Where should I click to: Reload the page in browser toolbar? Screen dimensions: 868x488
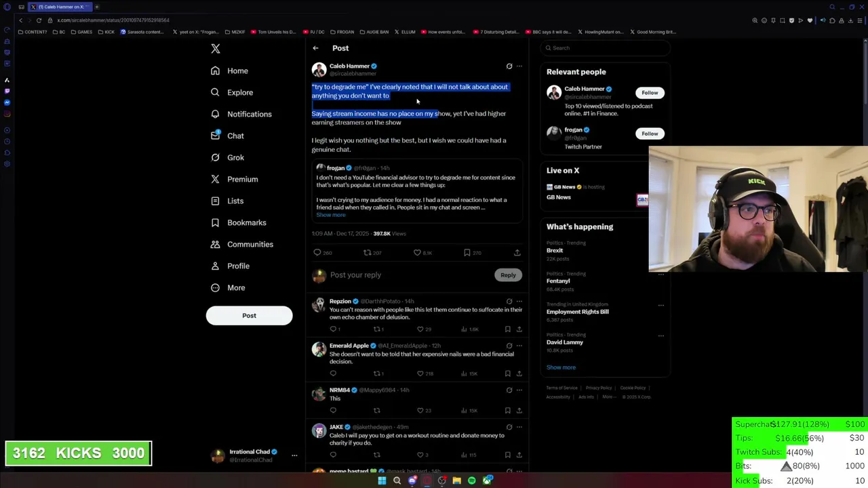click(x=39, y=20)
